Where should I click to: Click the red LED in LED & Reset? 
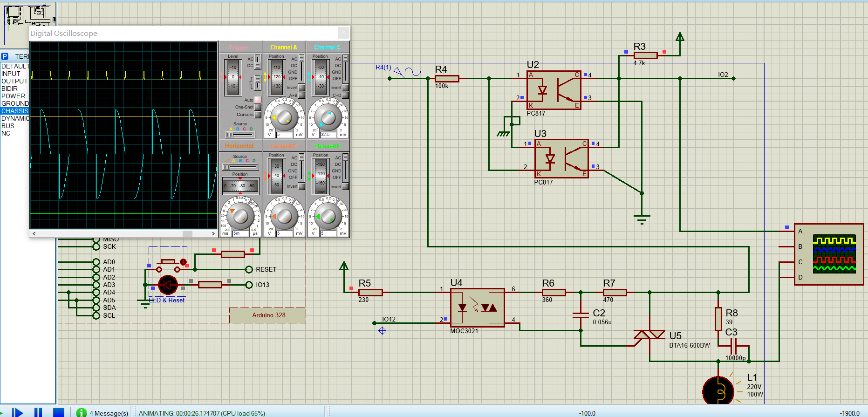pos(168,285)
